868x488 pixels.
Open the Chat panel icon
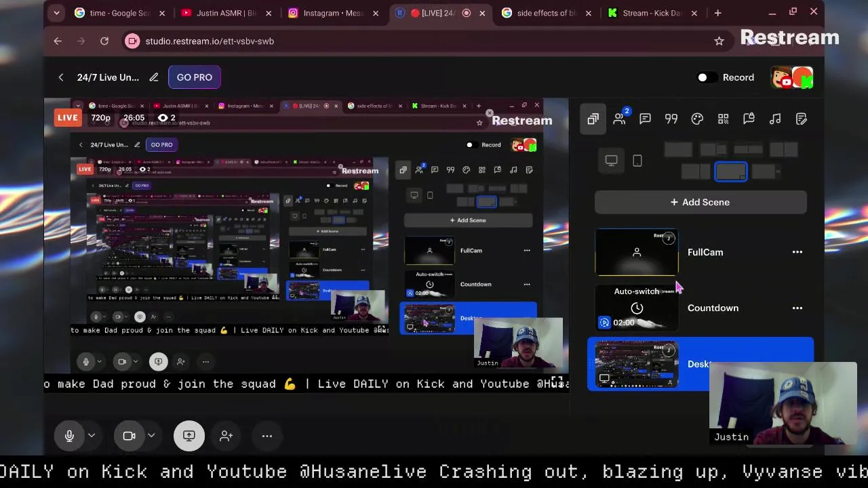point(645,119)
